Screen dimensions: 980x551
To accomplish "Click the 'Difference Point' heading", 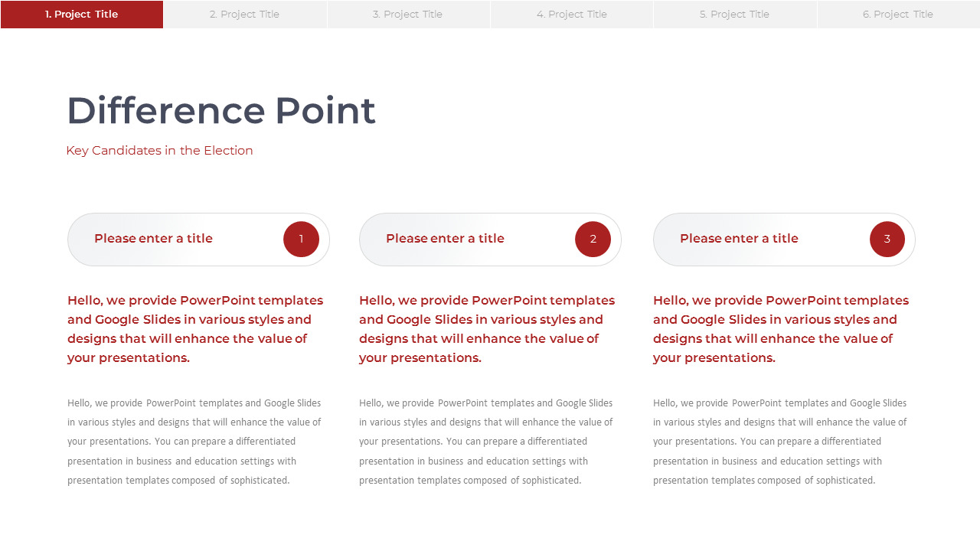I will 221,110.
